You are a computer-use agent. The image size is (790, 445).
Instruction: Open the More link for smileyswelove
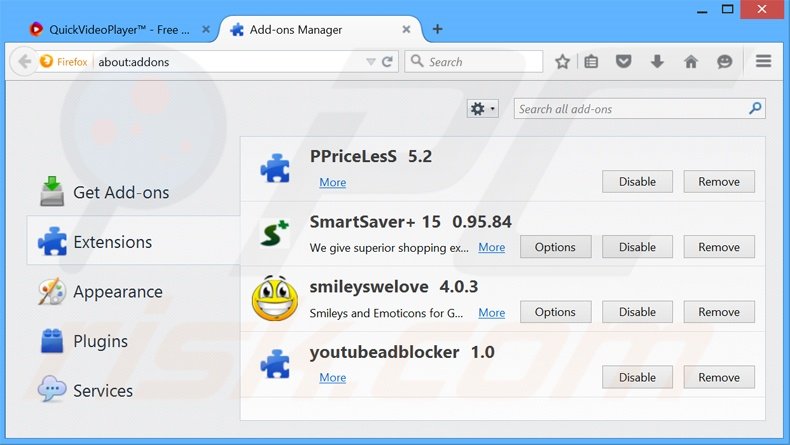[491, 312]
